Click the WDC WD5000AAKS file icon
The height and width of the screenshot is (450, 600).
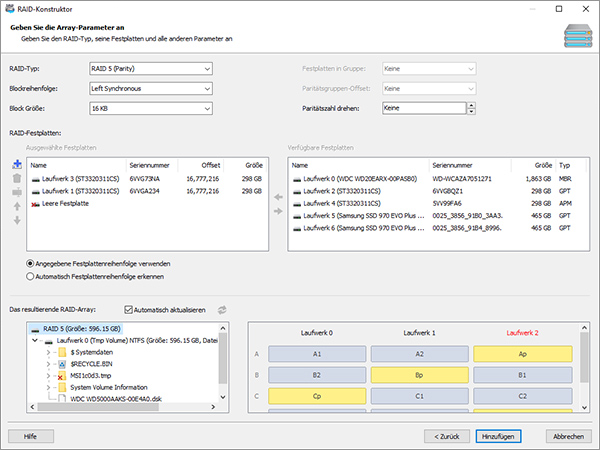pos(62,399)
